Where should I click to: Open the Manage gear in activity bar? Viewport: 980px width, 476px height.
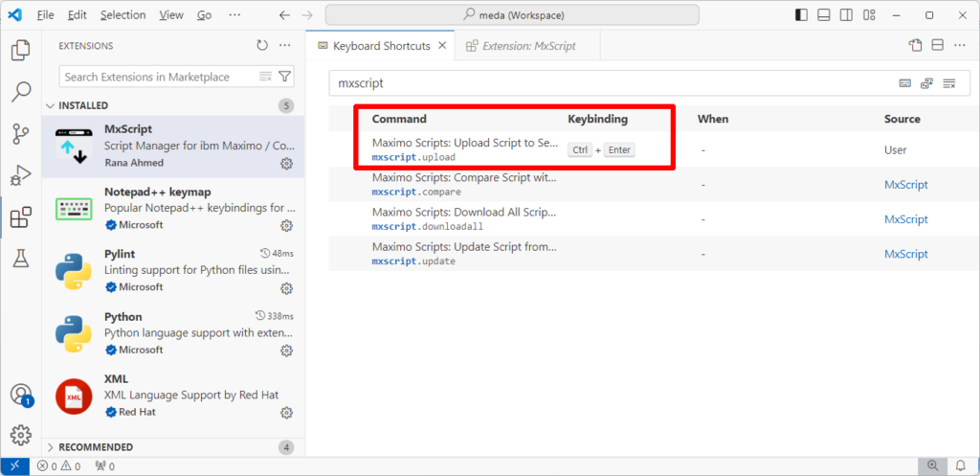click(x=21, y=434)
